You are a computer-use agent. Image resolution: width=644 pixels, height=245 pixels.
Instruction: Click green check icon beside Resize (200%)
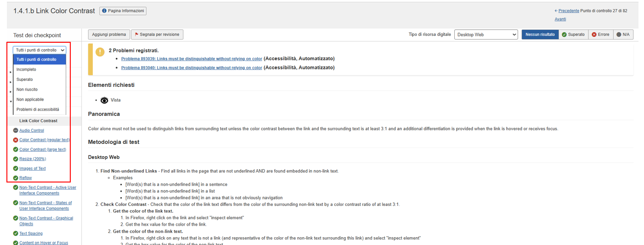[x=16, y=159]
